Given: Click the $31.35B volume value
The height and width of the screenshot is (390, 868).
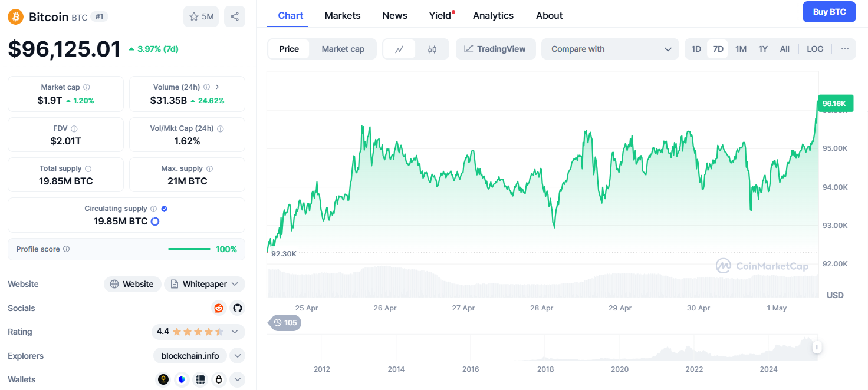Looking at the screenshot, I should coord(169,100).
